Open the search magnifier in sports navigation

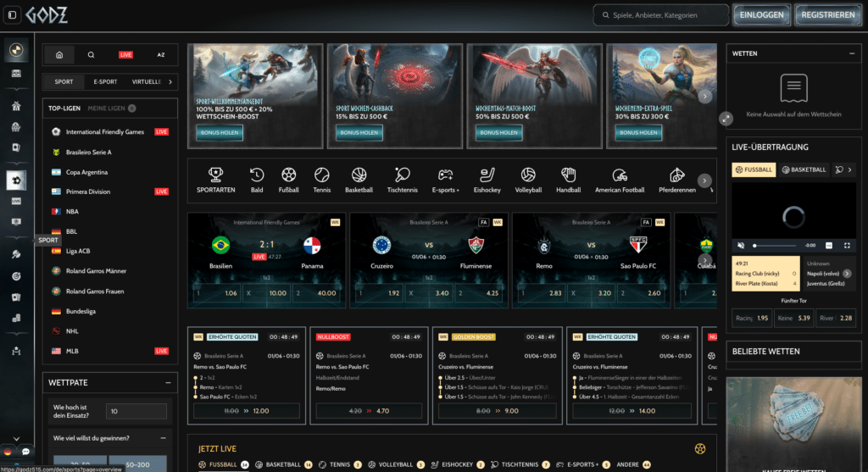tap(91, 55)
